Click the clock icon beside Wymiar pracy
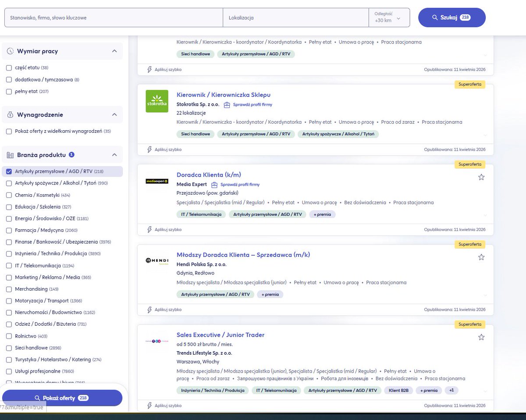 pyautogui.click(x=11, y=51)
